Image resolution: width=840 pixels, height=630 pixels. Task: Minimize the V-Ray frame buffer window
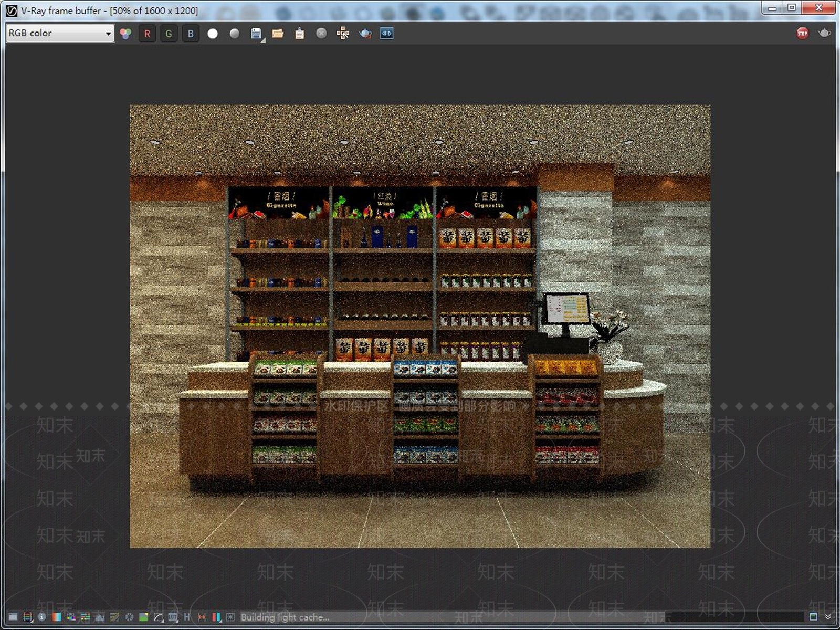pos(772,8)
